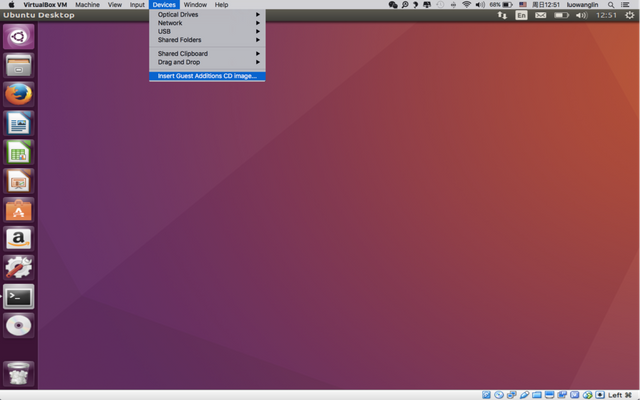Screen dimensions: 640x400
Task: Open the Ubuntu volume indicator
Action: point(581,16)
